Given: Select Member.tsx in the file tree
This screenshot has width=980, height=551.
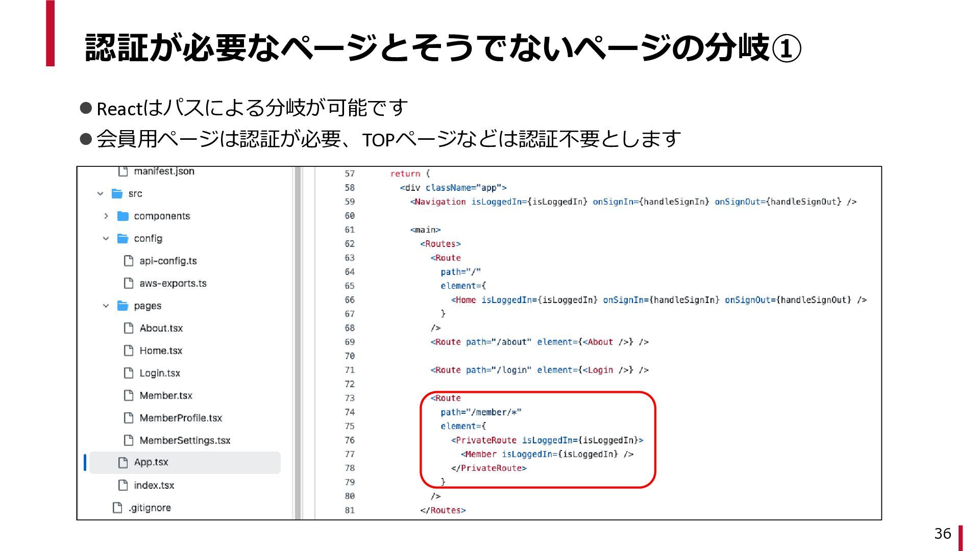Looking at the screenshot, I should click(166, 396).
